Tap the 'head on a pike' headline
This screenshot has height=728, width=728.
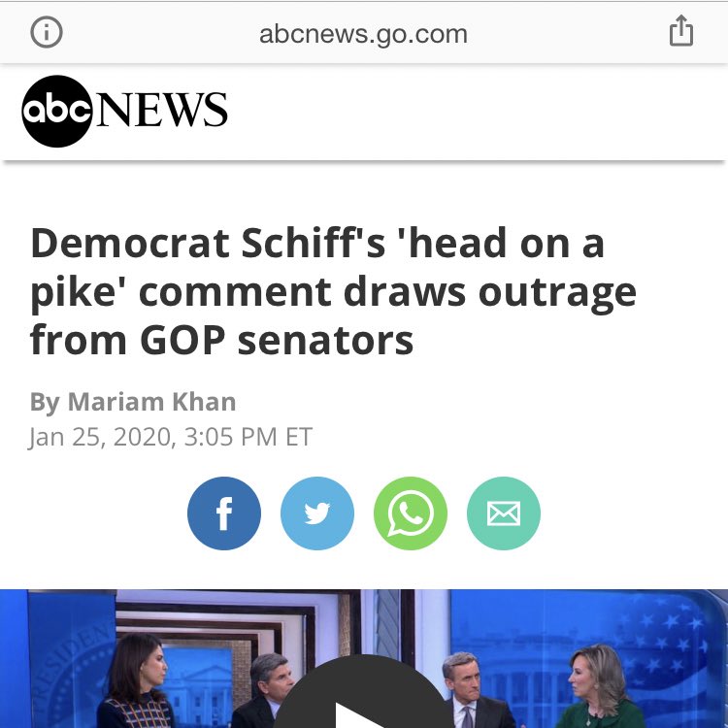[333, 291]
